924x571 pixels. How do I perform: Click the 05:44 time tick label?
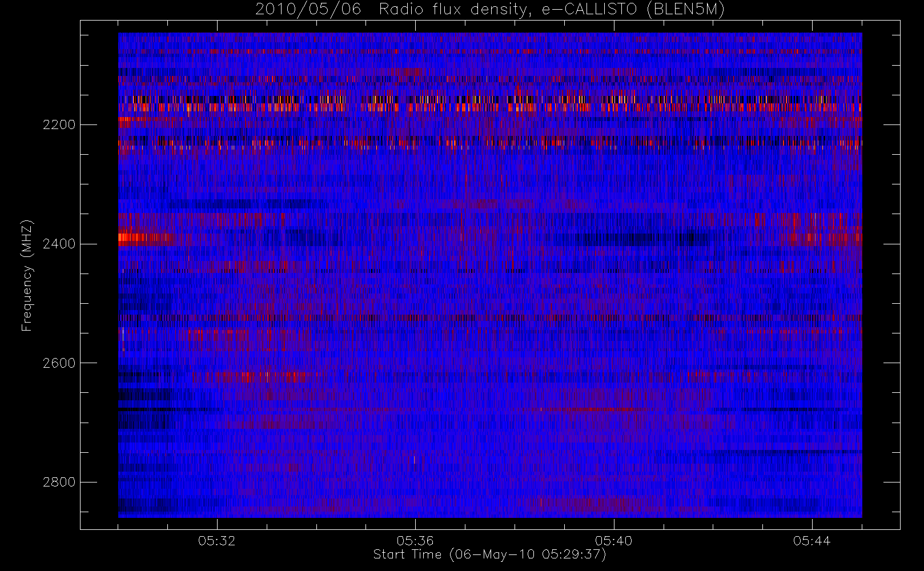pos(812,541)
